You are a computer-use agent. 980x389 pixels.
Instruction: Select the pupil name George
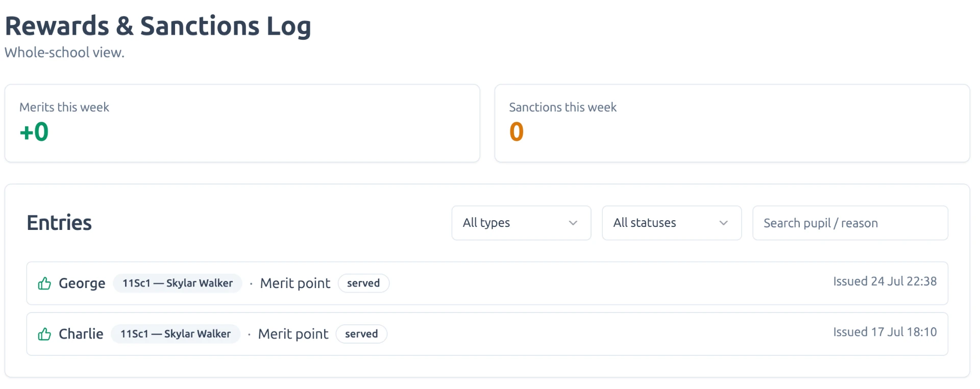point(82,283)
